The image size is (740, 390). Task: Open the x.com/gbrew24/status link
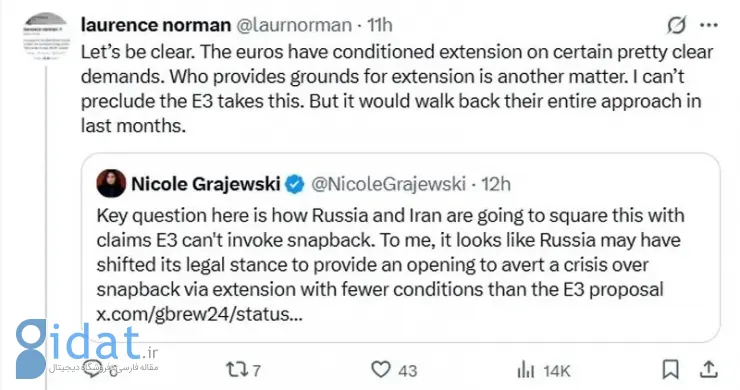(x=200, y=314)
